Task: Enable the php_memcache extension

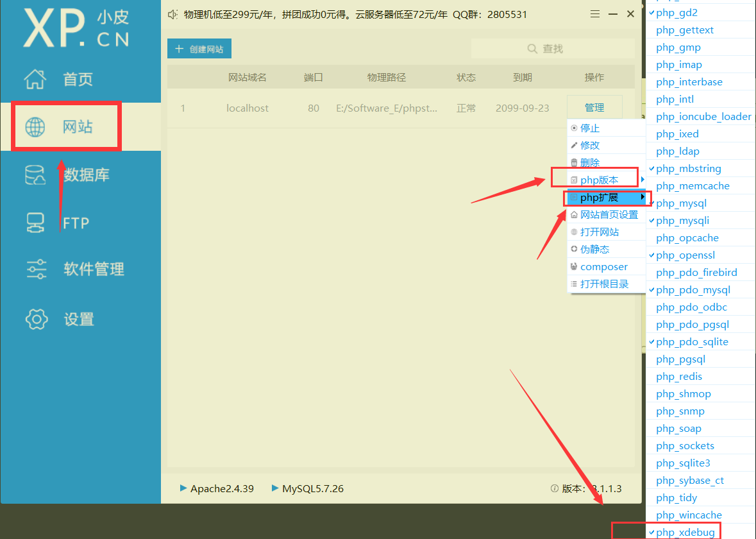Action: click(700, 186)
